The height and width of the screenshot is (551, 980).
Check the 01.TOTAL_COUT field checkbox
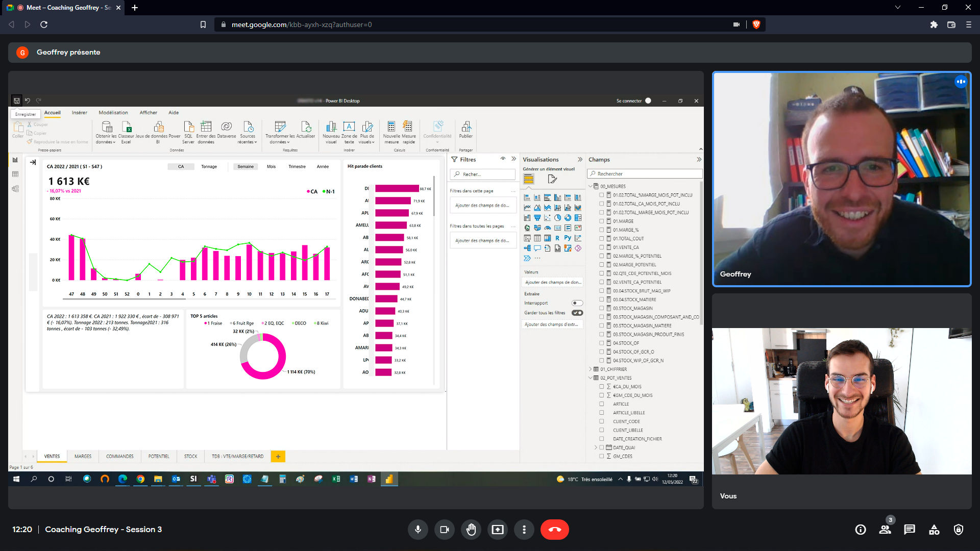[x=601, y=239]
